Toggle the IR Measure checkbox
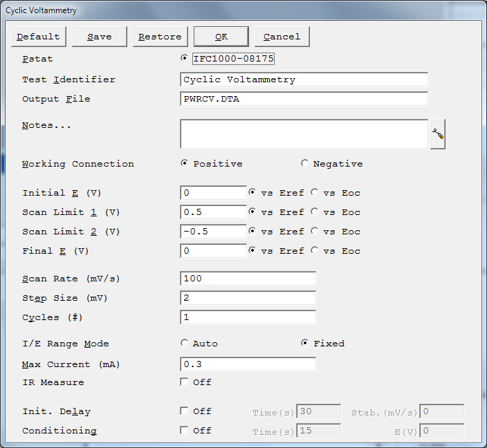This screenshot has height=448, width=487. point(184,382)
